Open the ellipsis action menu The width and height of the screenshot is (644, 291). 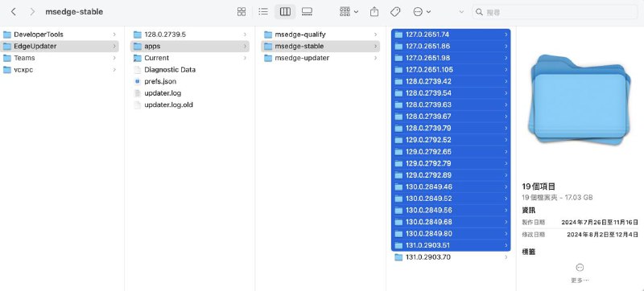pyautogui.click(x=422, y=12)
